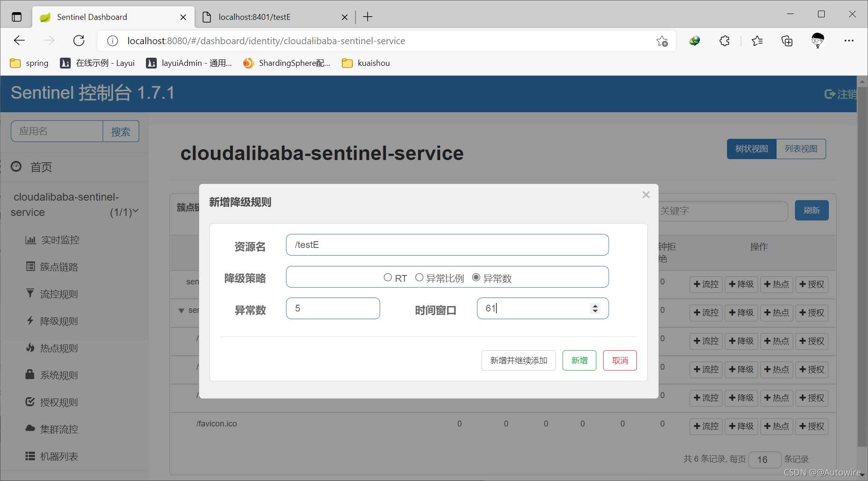Click +热点 in the /favicon.ico row
This screenshot has width=868, height=481.
(x=777, y=426)
